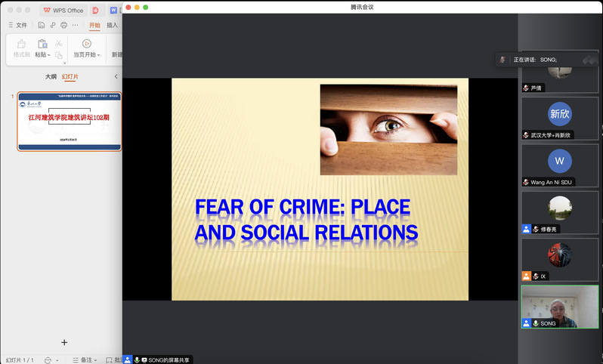Click the Paste (粘贴) clipboard icon
Screen dimensions: 603x364
point(42,44)
